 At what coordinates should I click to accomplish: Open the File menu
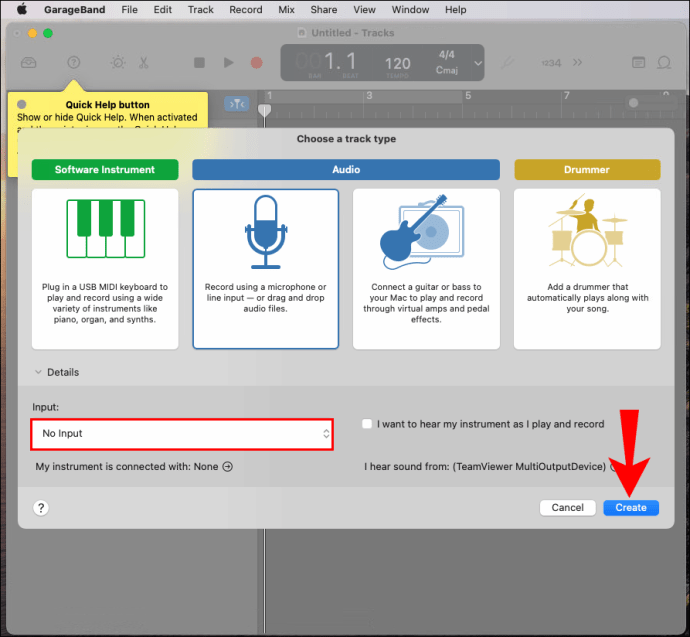tap(129, 10)
